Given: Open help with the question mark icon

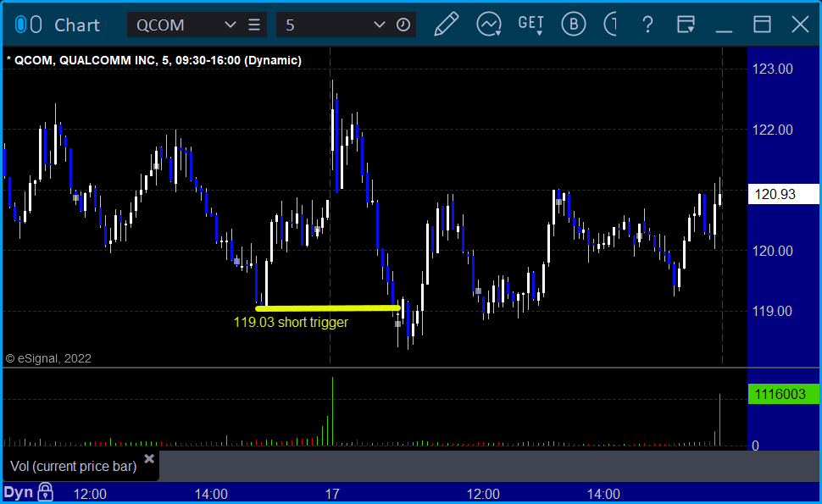Looking at the screenshot, I should click(647, 25).
